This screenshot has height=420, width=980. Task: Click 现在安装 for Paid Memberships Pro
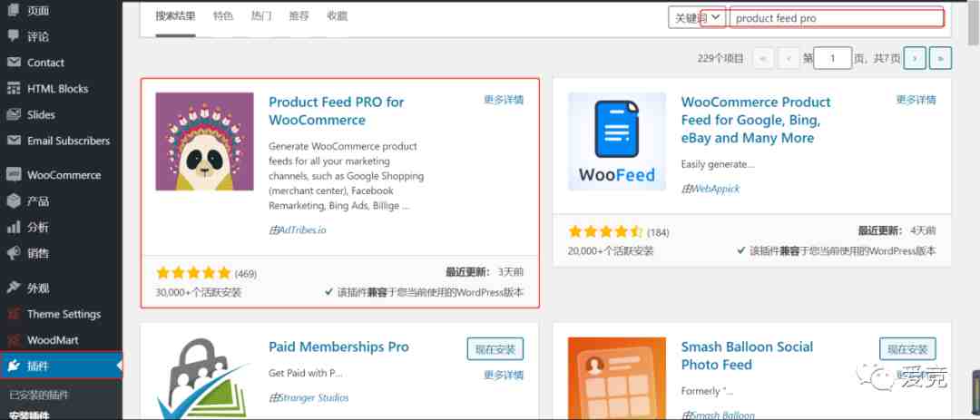495,349
